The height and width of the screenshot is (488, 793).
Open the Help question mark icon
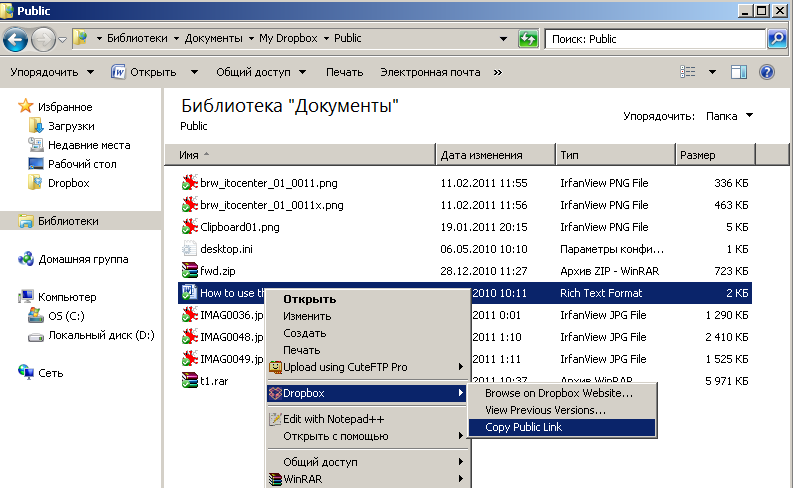(x=767, y=72)
